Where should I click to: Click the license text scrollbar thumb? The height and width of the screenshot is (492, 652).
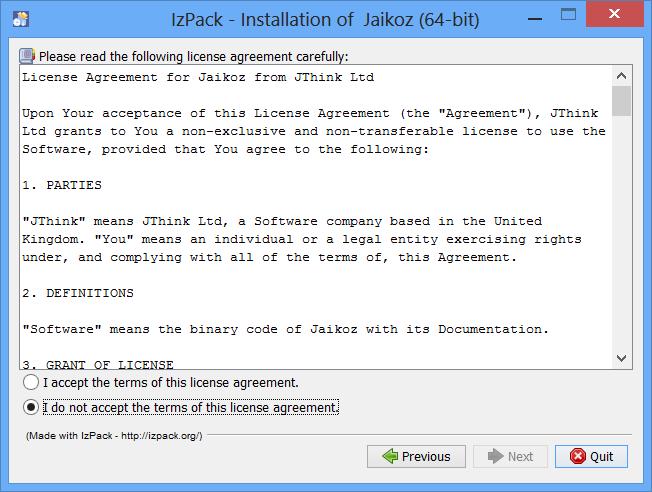coord(622,101)
